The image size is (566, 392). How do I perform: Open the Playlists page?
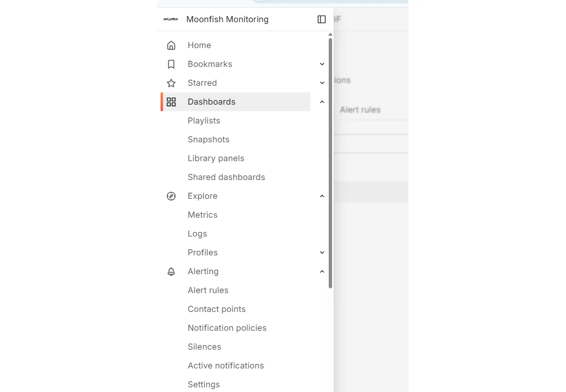(x=204, y=120)
